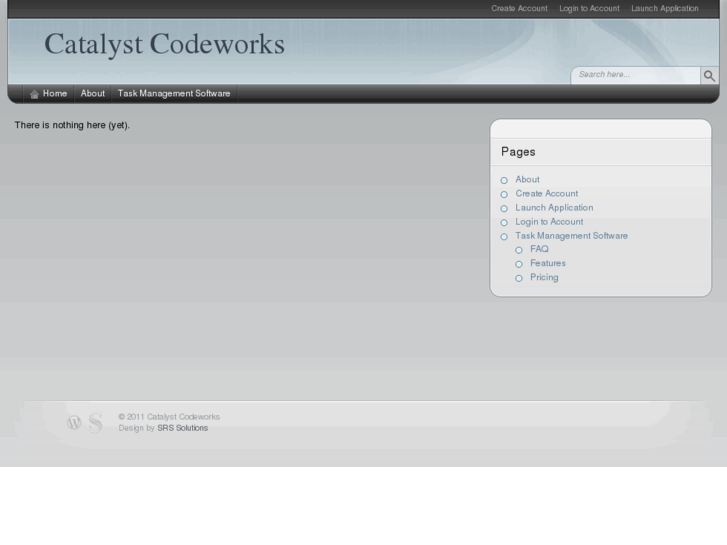Select About in the navigation menu
The image size is (727, 545).
(x=92, y=94)
